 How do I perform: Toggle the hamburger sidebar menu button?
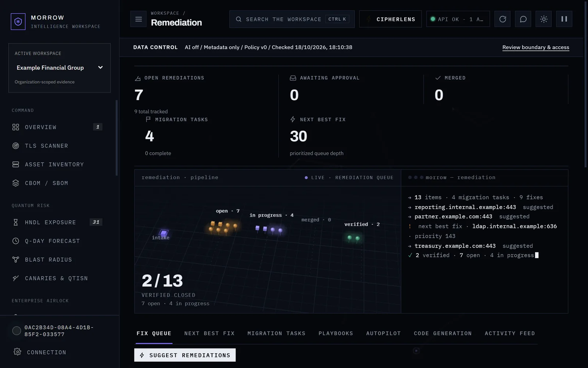click(x=139, y=19)
